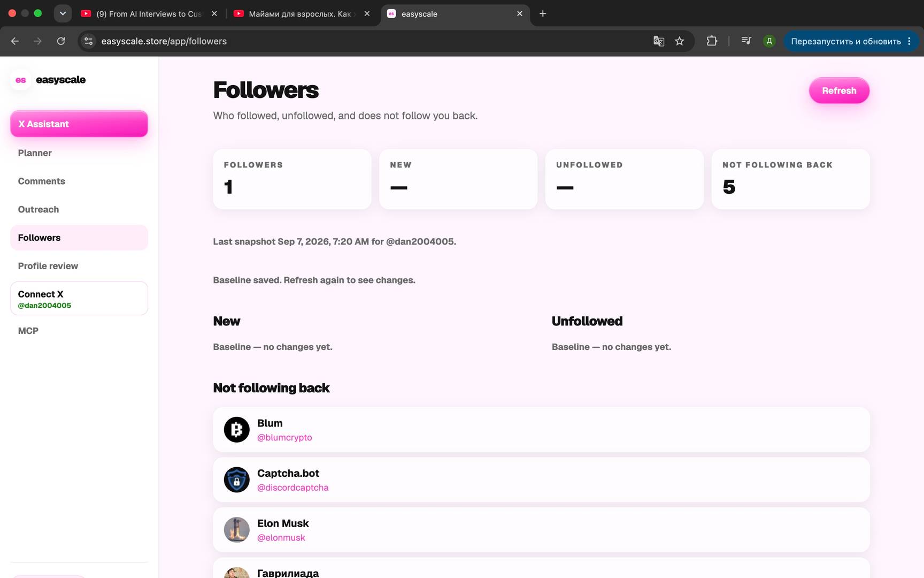
Task: Open the @discordcaptcha profile link
Action: point(293,488)
